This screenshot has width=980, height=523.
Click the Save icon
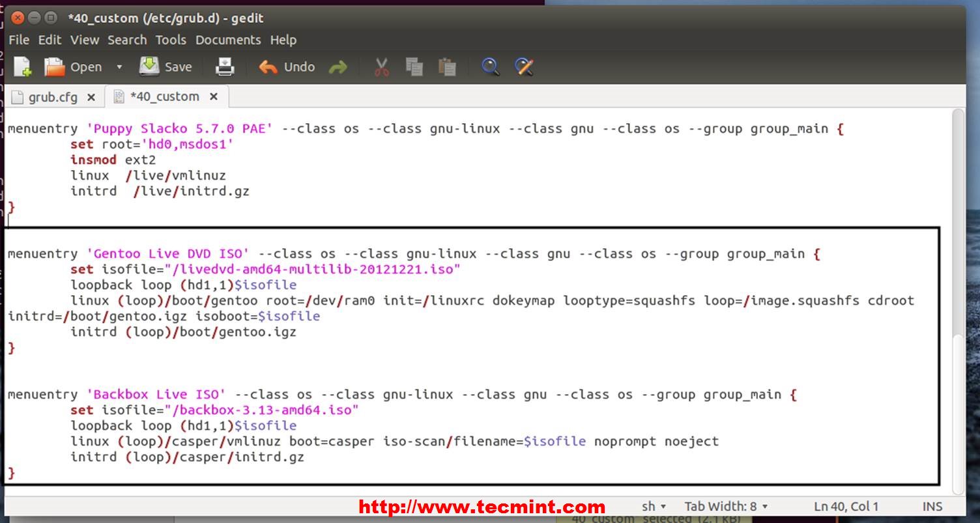166,66
